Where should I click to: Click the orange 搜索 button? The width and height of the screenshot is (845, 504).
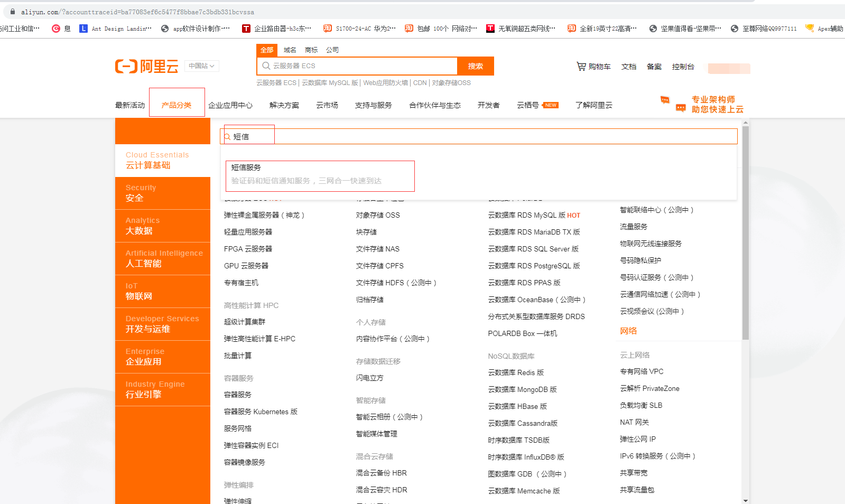coord(476,66)
